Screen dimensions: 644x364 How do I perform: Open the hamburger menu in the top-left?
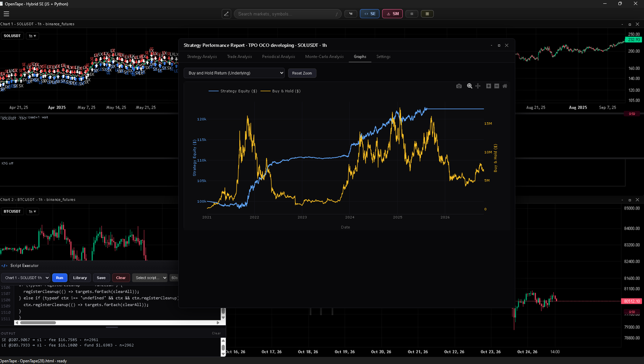(6, 13)
